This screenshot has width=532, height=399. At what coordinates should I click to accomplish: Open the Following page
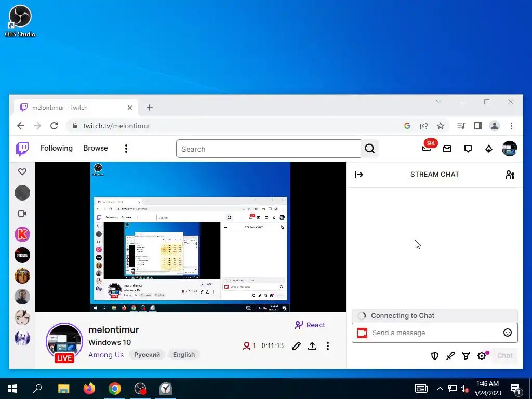[57, 148]
